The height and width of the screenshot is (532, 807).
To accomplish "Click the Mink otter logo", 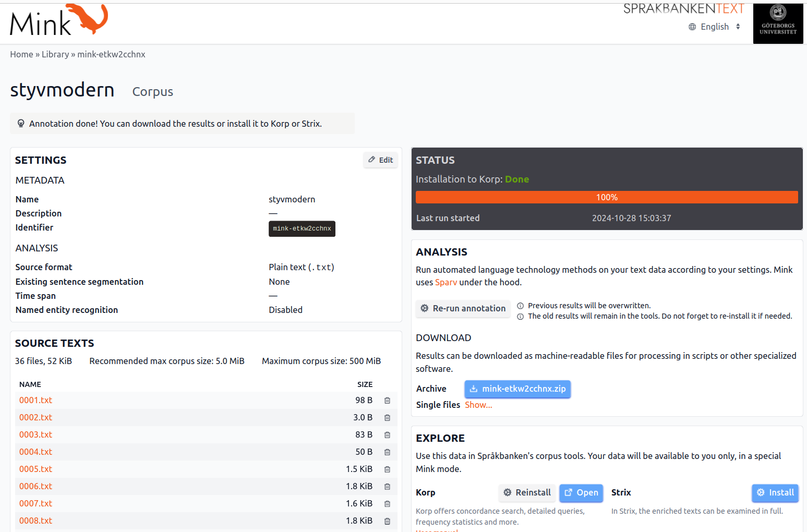I will tap(58, 21).
